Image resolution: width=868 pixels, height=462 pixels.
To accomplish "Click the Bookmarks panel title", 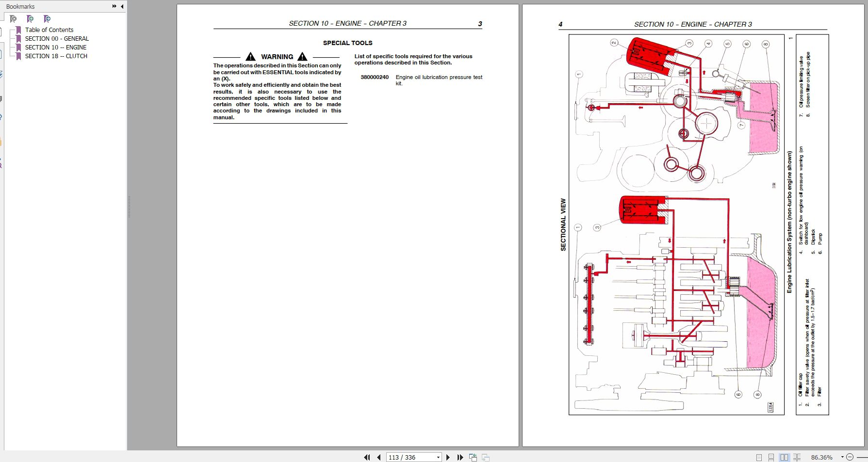I will point(20,6).
